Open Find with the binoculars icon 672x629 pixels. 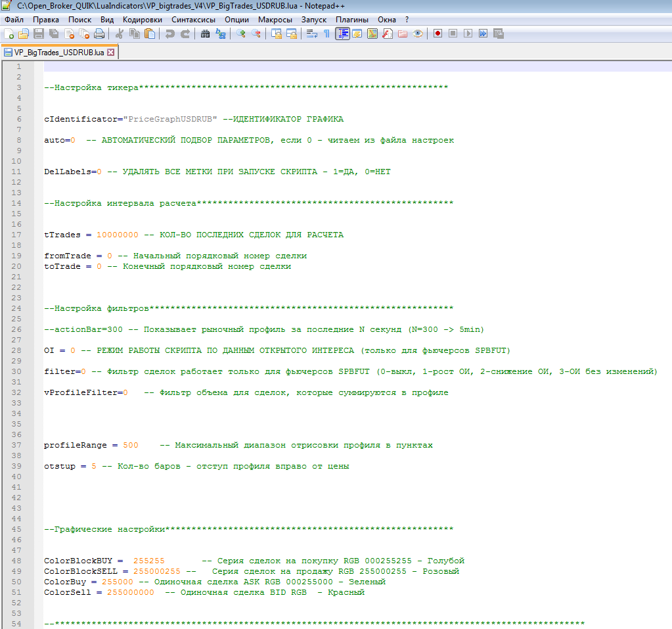(x=206, y=34)
